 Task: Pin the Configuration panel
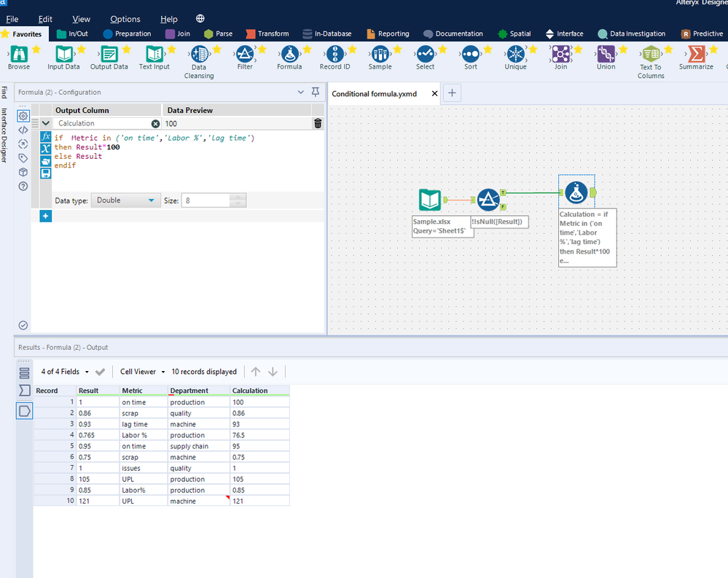316,93
